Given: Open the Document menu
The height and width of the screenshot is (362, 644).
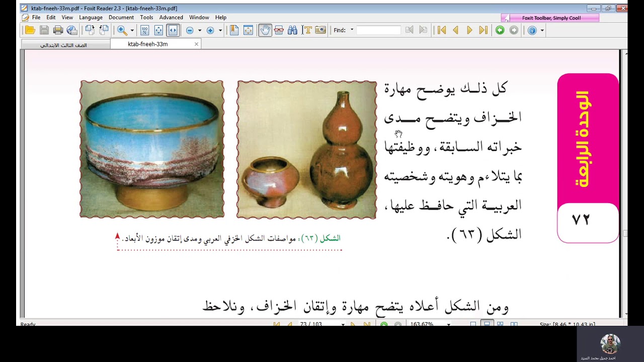Looking at the screenshot, I should [121, 17].
